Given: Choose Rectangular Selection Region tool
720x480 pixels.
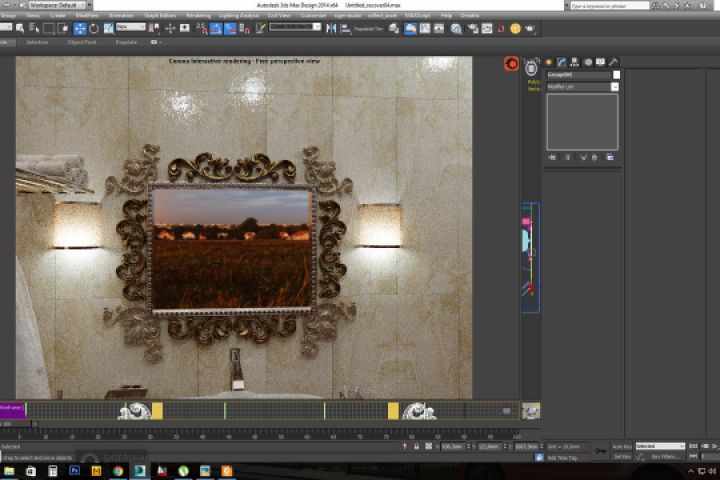Looking at the screenshot, I should click(x=48, y=28).
